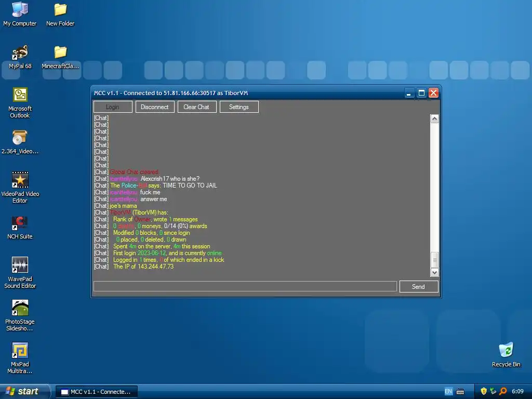532x399 pixels.
Task: Select the 2.364_Video... installer icon
Action: (x=20, y=142)
